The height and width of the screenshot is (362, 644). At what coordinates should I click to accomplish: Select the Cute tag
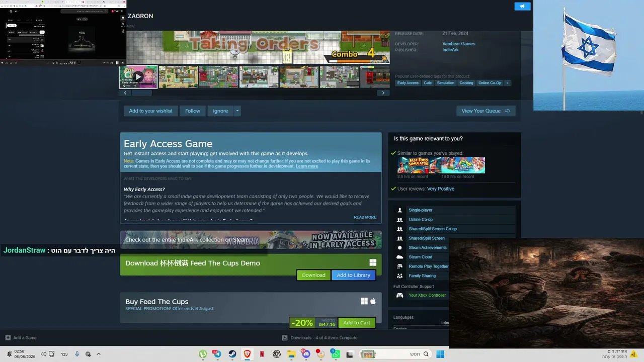pos(428,83)
